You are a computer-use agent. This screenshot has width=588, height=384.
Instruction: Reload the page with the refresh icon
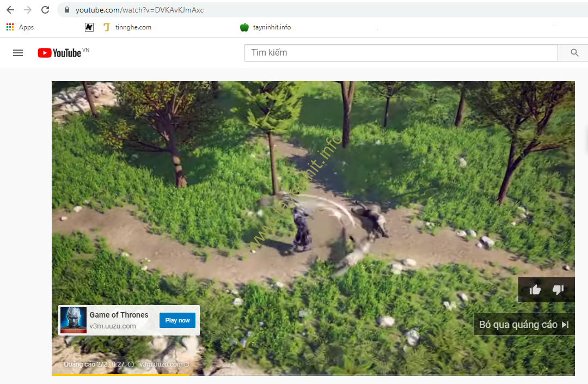(x=45, y=10)
